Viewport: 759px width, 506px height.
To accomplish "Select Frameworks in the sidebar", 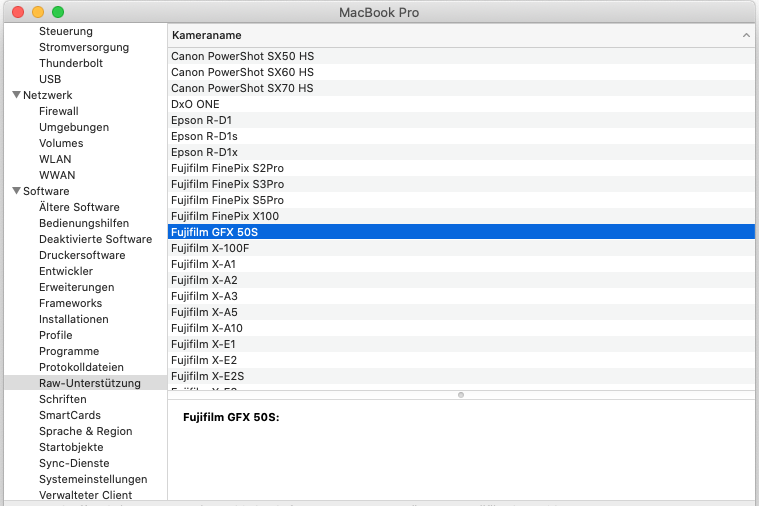I will (x=71, y=303).
